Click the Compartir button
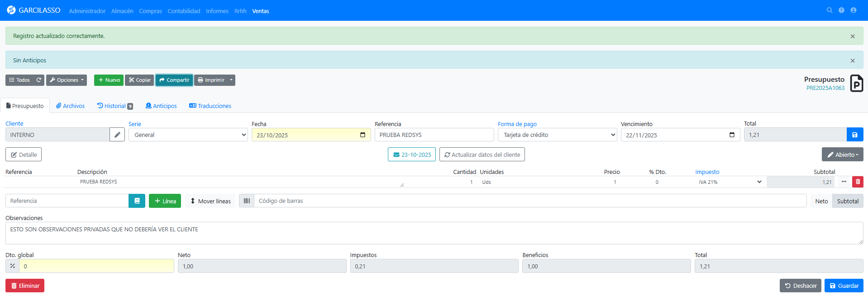The width and height of the screenshot is (868, 300). click(174, 80)
